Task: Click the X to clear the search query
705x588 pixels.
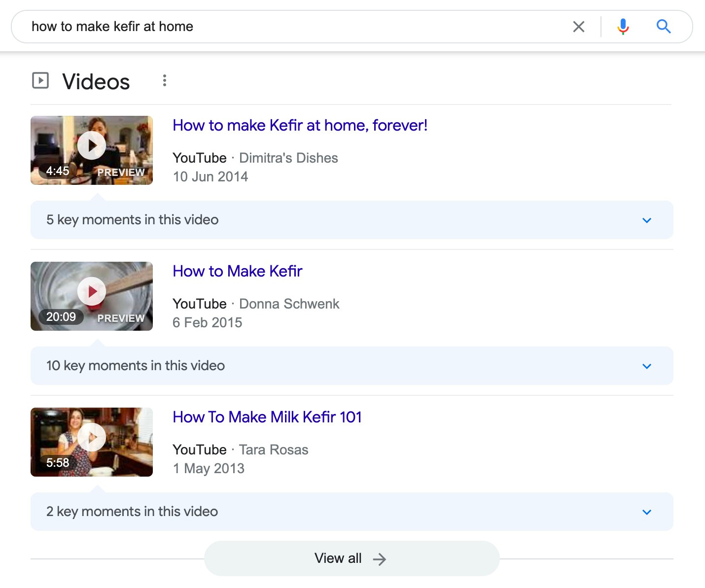Action: click(x=579, y=27)
